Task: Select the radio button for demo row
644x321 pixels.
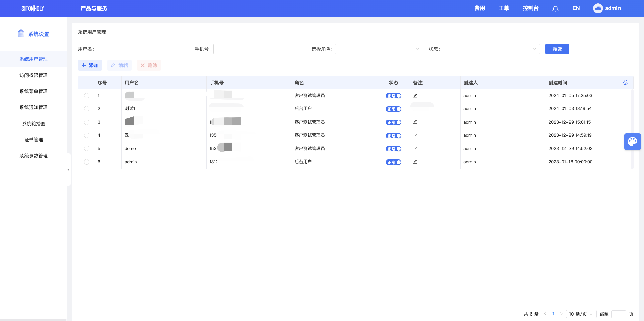Action: click(87, 148)
